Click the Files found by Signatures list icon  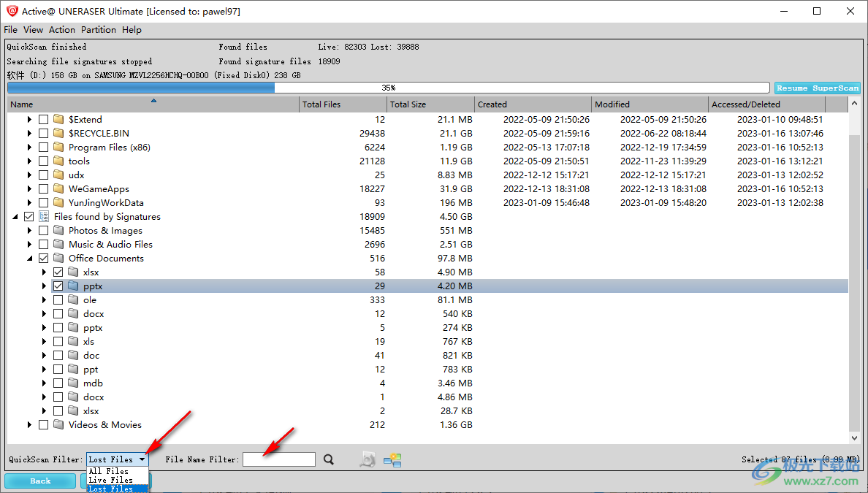point(45,216)
